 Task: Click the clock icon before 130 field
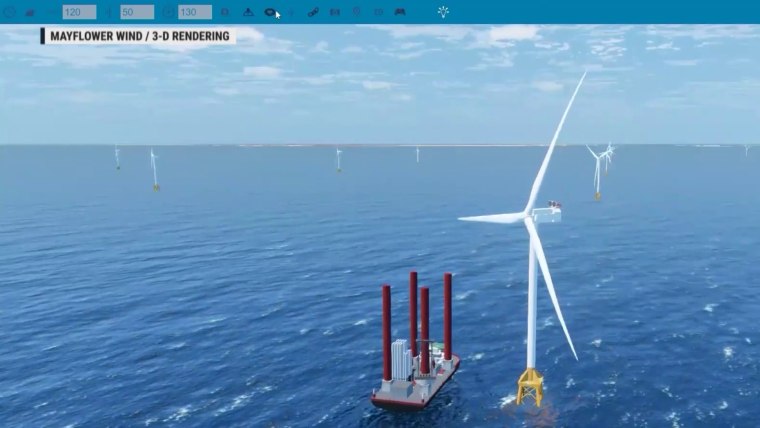(168, 12)
